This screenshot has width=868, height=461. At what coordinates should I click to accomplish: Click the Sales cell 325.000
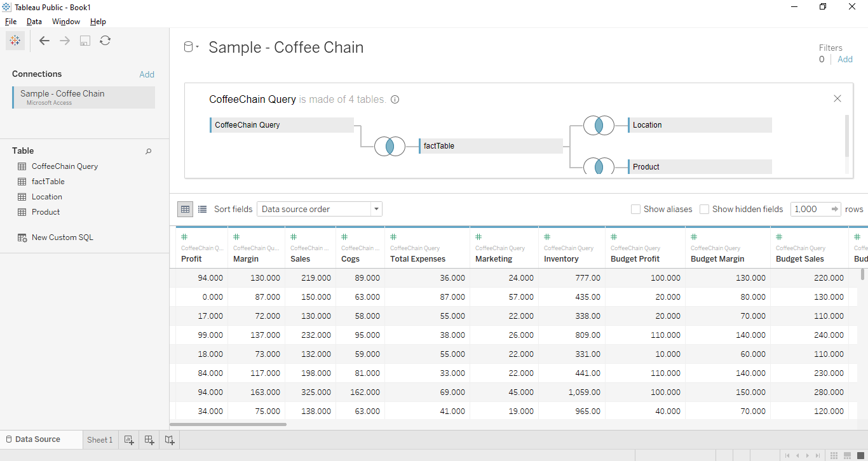[x=310, y=392]
